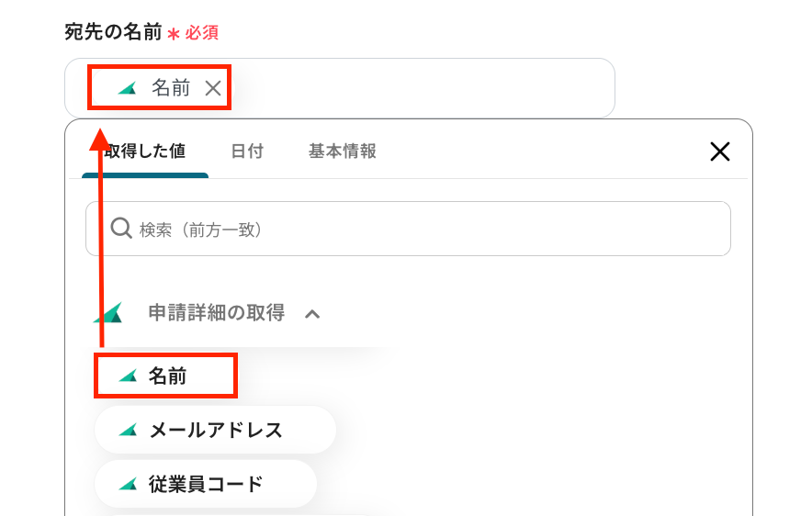Pick the 従業員コード value

(205, 484)
